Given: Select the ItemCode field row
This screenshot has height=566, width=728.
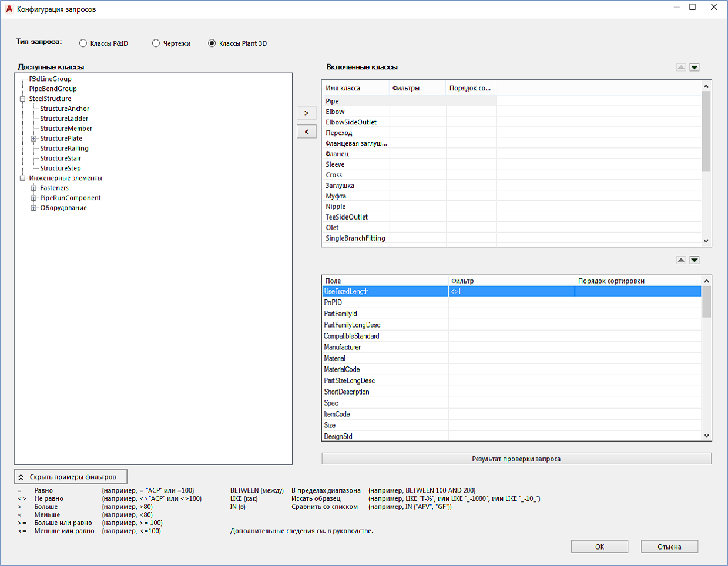Looking at the screenshot, I should pyautogui.click(x=511, y=414).
